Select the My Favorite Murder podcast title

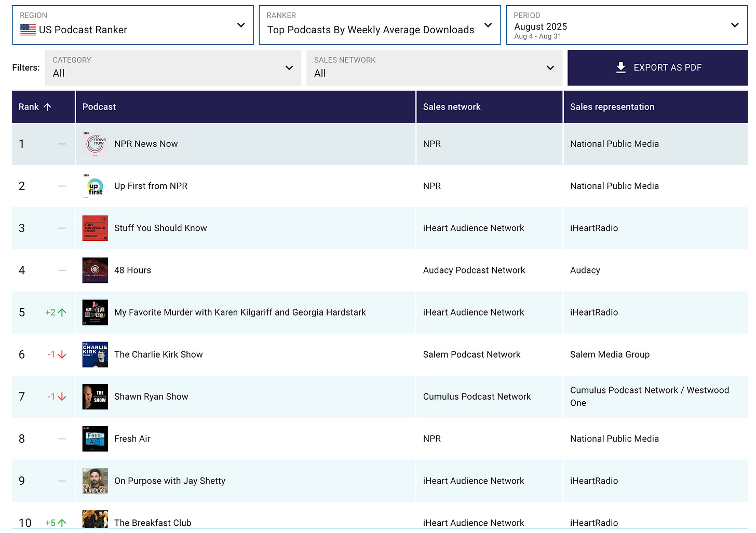tap(240, 312)
